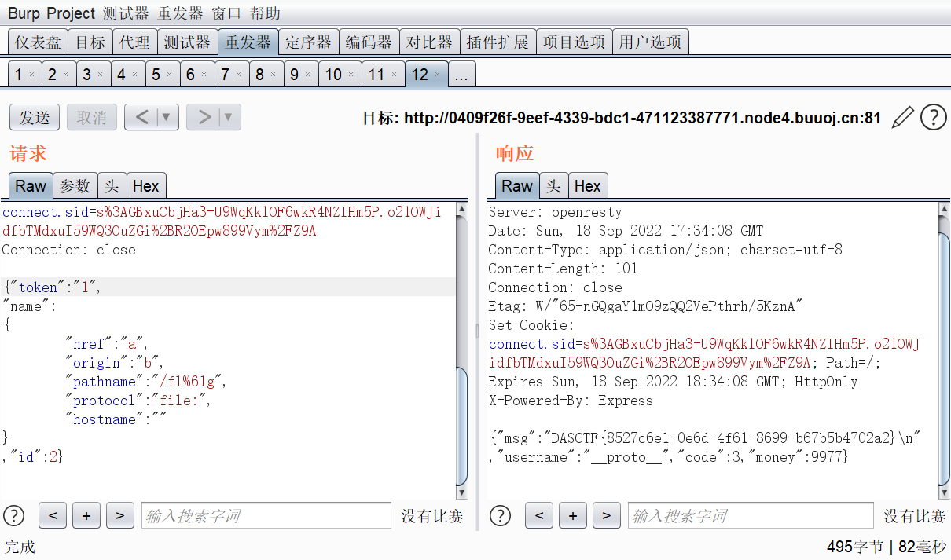Expand the back history dropdown arrow
Viewport: 951px width, 560px height.
(167, 118)
